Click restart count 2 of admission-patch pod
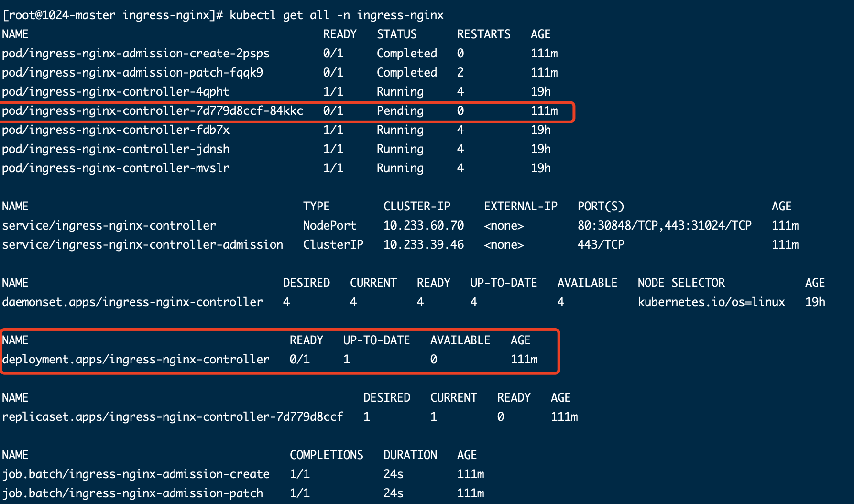The height and width of the screenshot is (504, 854). [x=460, y=73]
